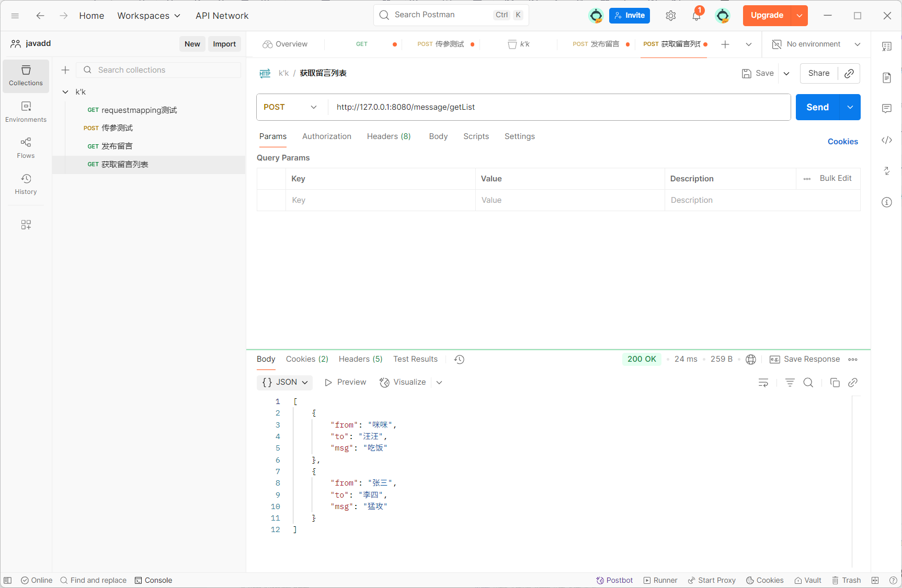This screenshot has width=902, height=588.
Task: Open the settings gear icon
Action: click(x=671, y=16)
